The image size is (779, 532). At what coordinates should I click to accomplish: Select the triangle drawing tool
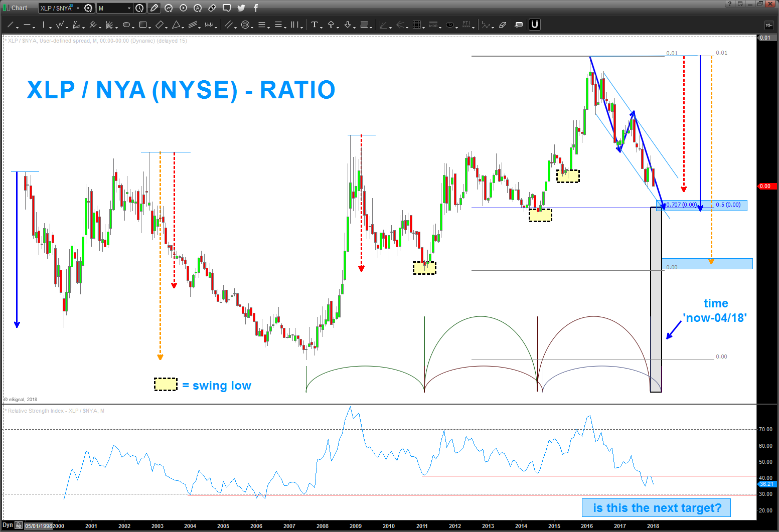(x=176, y=25)
